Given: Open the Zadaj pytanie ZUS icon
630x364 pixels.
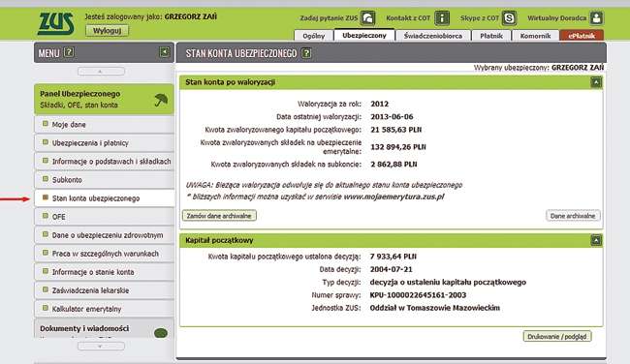Looking at the screenshot, I should tap(367, 18).
